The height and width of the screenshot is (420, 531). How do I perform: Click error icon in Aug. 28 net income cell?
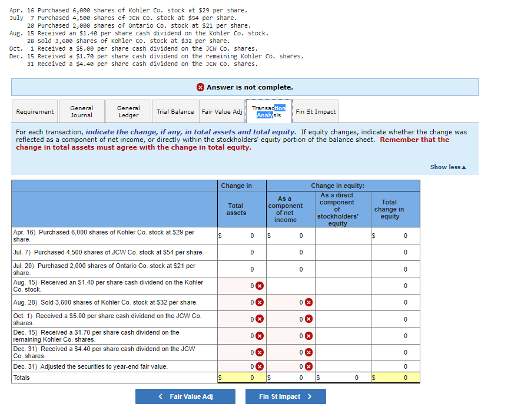pos(308,302)
